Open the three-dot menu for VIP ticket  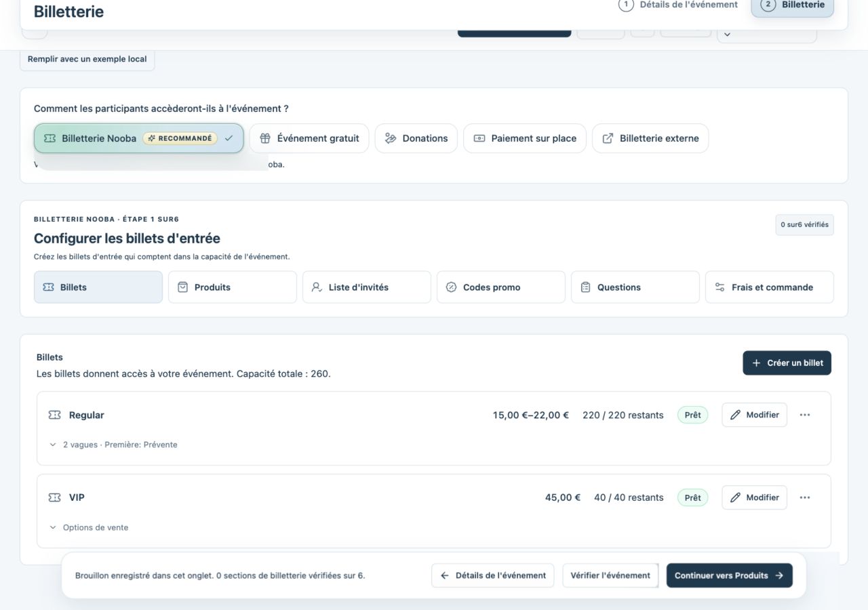[x=805, y=497]
